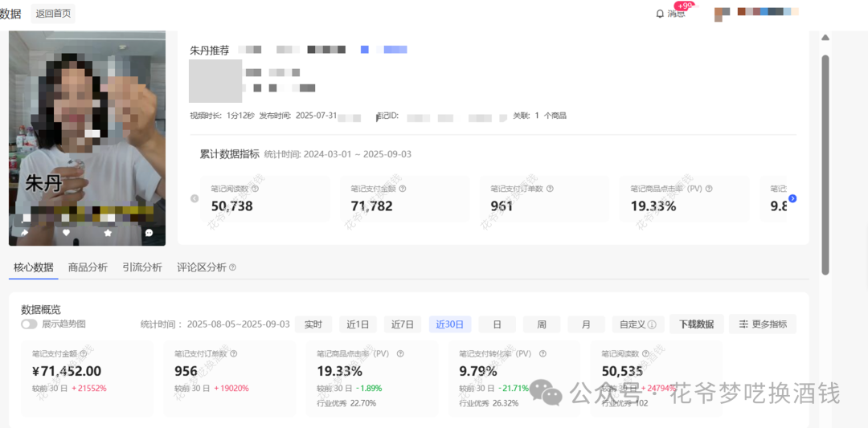Select 近7日 time range
The height and width of the screenshot is (428, 868).
pos(403,324)
